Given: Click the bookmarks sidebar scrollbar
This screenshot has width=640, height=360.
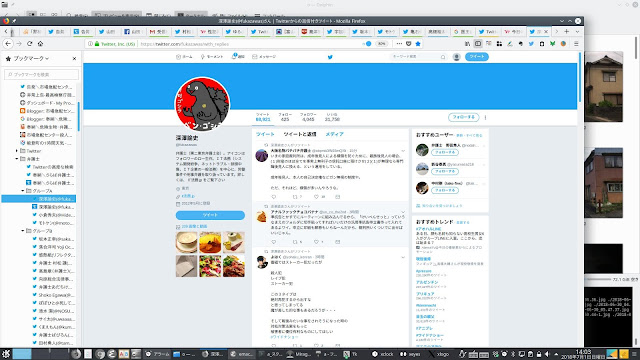Looking at the screenshot, I should (x=78, y=116).
